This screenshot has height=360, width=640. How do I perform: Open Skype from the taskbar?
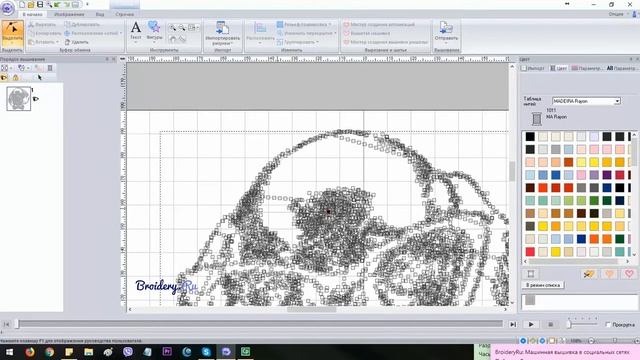(206, 352)
